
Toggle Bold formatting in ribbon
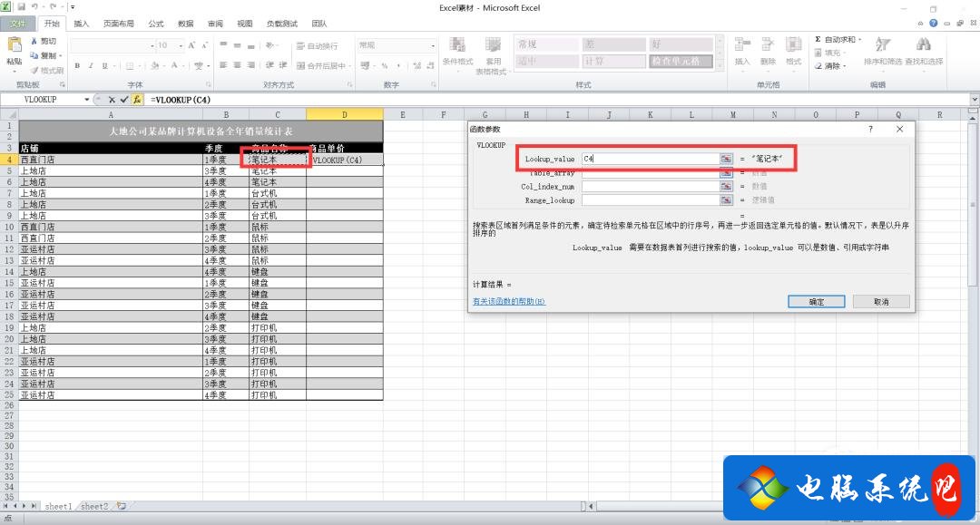77,65
